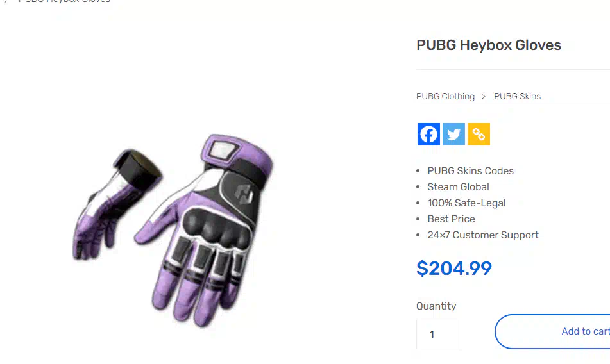Screen dimensions: 610x364
Task: Go to the PUBG Skins category
Action: [518, 96]
